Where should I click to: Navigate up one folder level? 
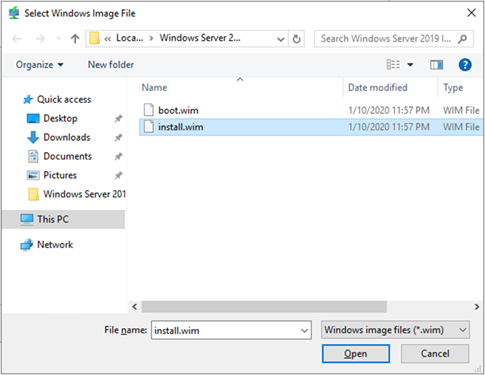[75, 39]
